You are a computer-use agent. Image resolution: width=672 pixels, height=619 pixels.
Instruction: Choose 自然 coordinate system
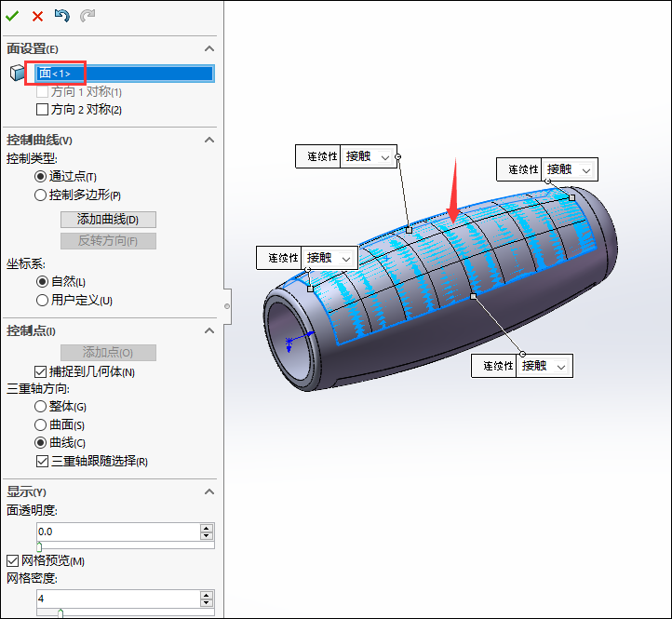(42, 282)
